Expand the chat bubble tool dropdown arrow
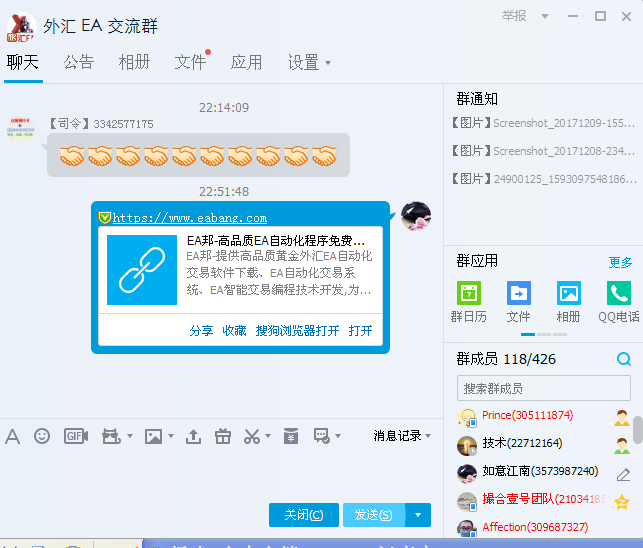Viewport: 643px width, 548px height. [338, 436]
